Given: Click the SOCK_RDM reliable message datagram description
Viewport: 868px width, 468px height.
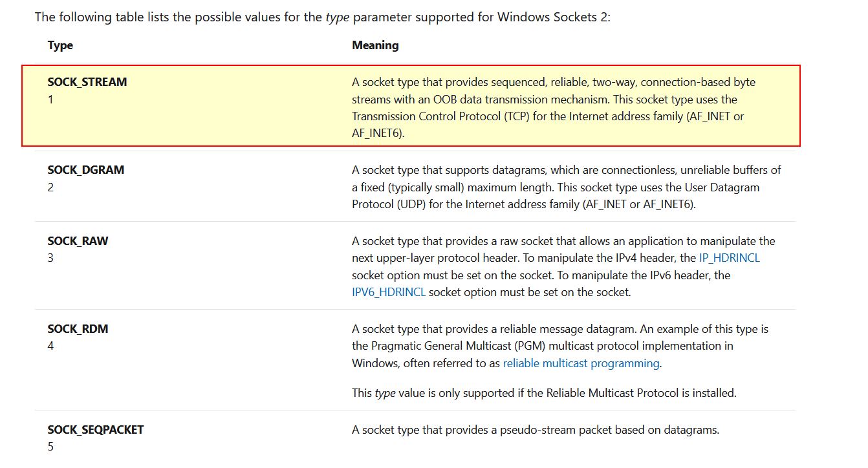Looking at the screenshot, I should [x=560, y=346].
